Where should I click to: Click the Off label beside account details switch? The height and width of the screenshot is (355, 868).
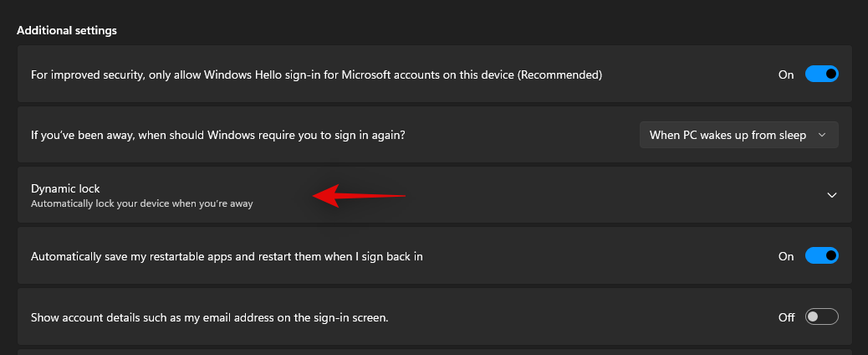pos(787,317)
